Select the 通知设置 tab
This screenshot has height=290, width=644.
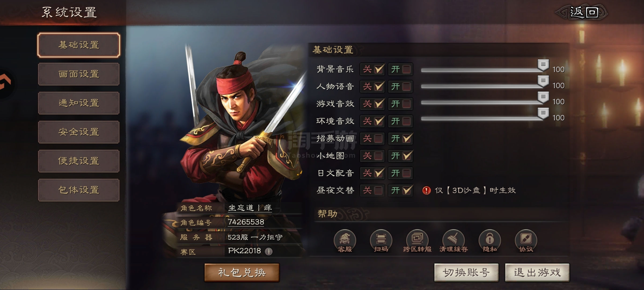pos(79,103)
